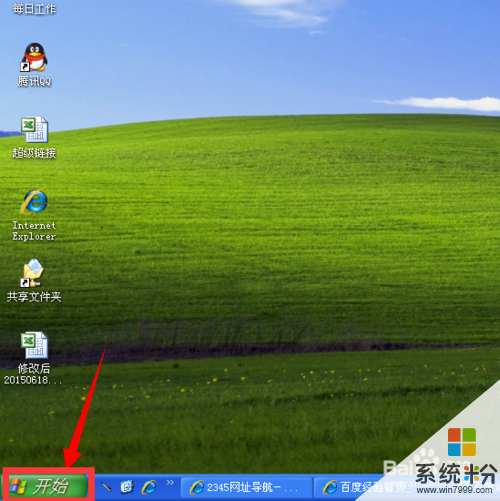Select the 超级链接 Excel file icon
This screenshot has width=500, height=501.
pos(34,130)
